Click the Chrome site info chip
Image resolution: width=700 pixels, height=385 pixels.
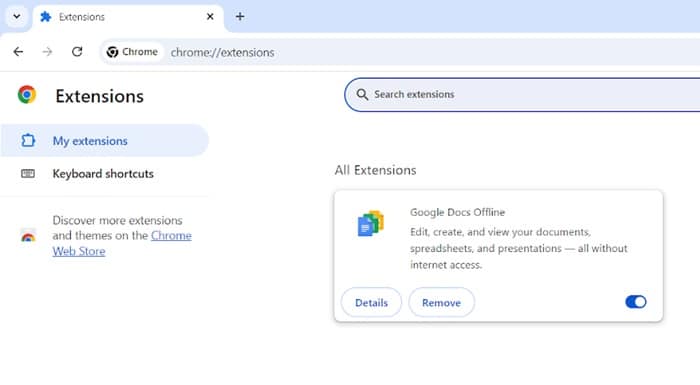coord(132,52)
